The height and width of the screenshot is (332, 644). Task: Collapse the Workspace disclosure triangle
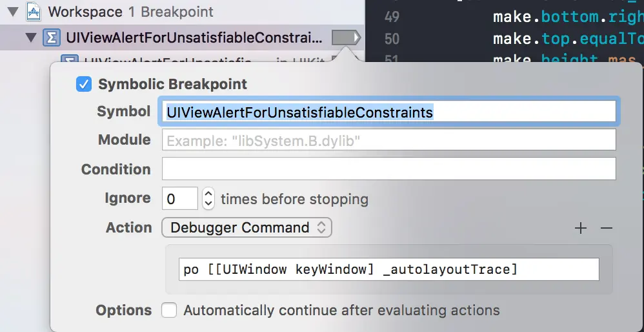13,12
